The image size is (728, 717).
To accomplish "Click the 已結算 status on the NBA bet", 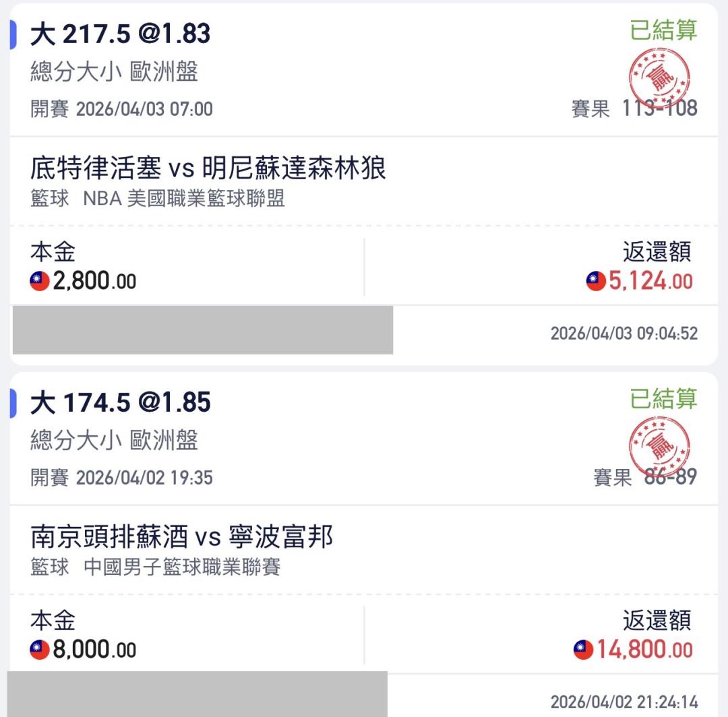I will point(663,30).
